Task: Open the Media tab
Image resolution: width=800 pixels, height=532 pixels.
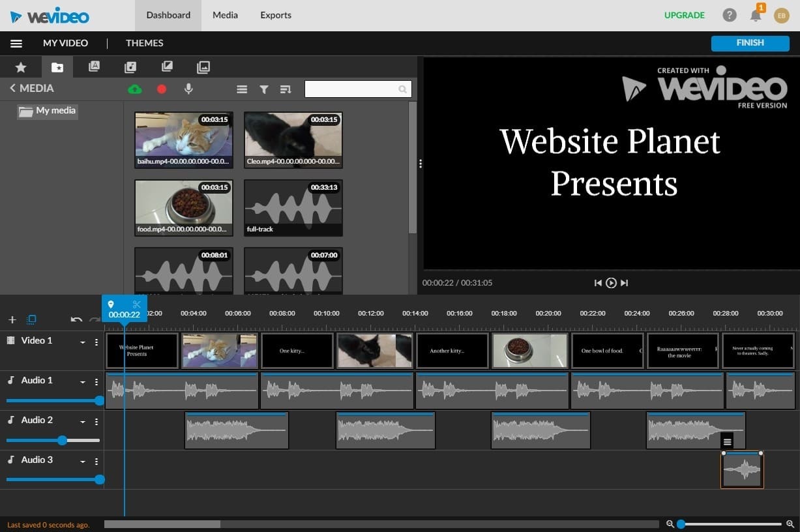Action: pyautogui.click(x=225, y=15)
